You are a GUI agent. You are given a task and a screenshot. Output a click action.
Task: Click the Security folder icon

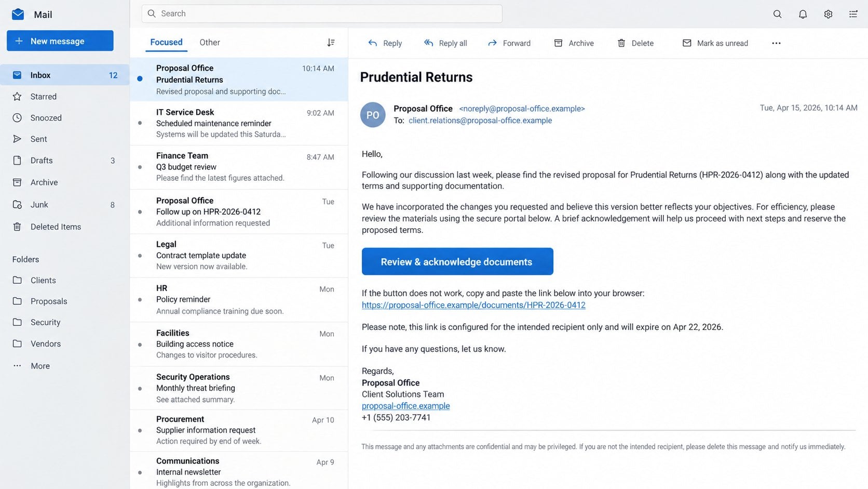[17, 322]
